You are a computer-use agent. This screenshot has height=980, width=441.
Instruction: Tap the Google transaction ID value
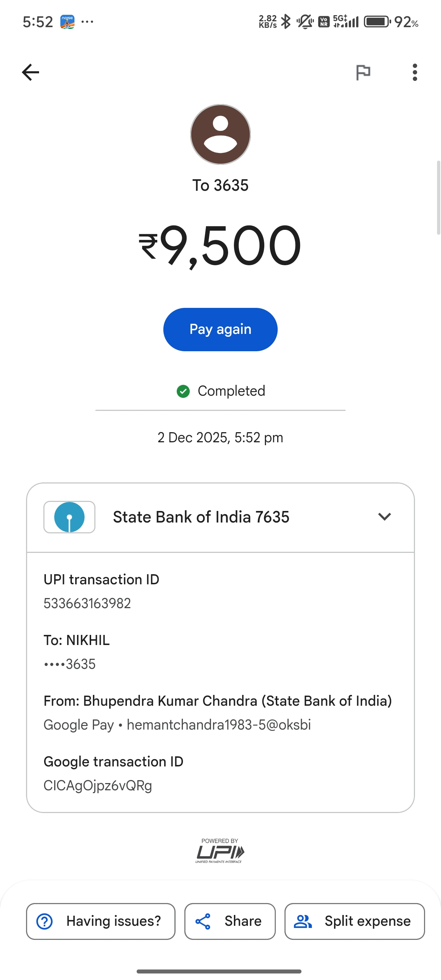[98, 785]
